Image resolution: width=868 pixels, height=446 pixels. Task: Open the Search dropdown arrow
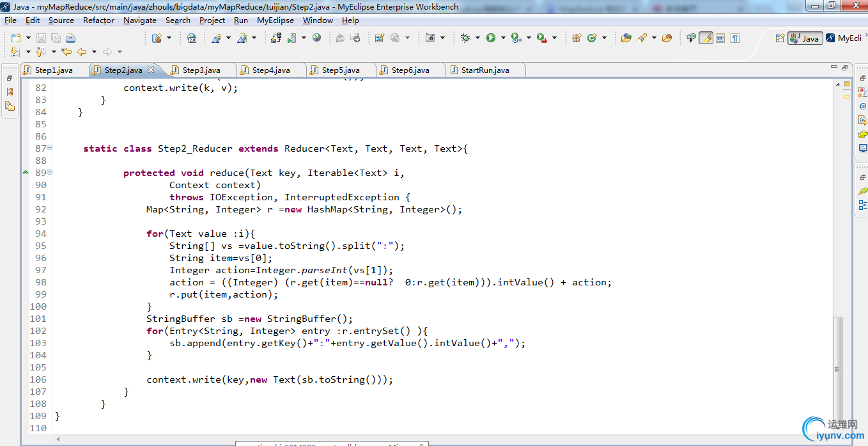tap(654, 38)
